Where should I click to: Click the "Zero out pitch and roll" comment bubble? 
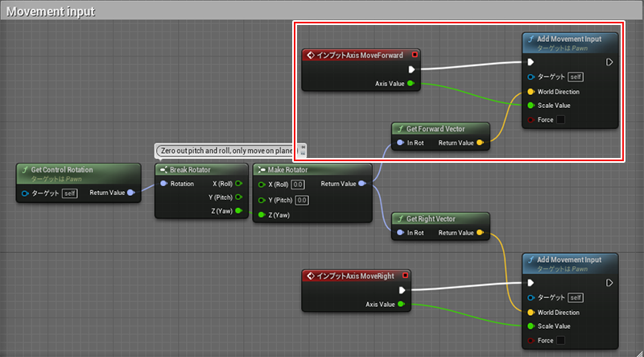point(229,150)
